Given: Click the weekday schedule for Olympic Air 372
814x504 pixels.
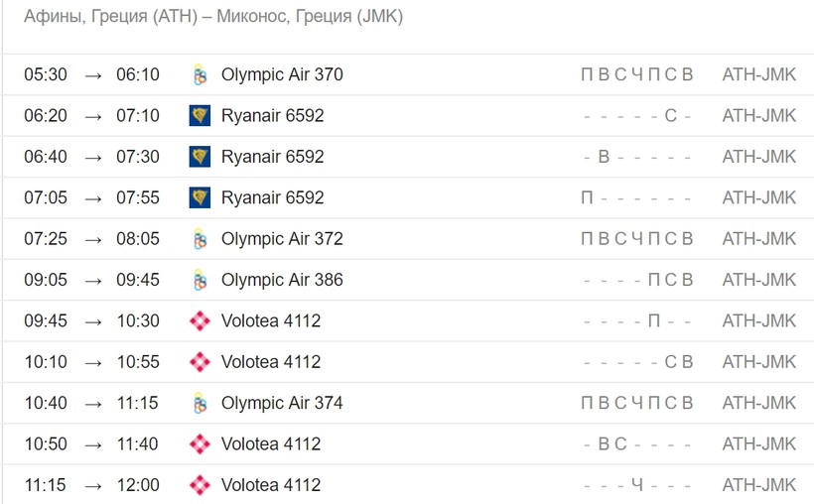Looking at the screenshot, I should (636, 239).
